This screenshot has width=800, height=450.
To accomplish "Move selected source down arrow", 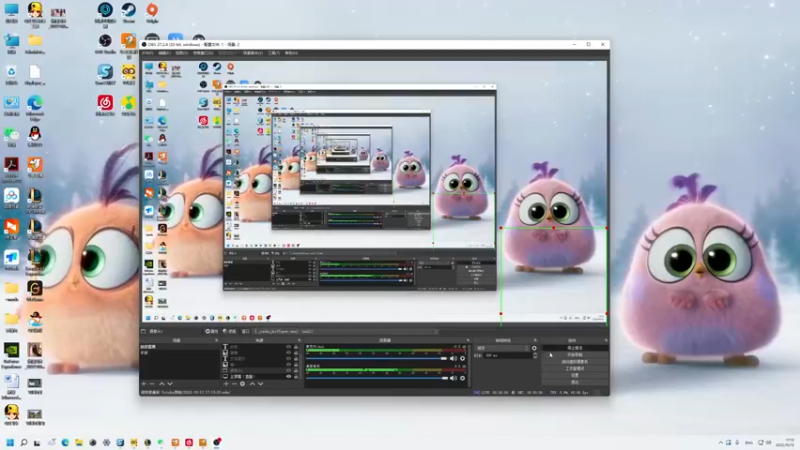I will pyautogui.click(x=261, y=384).
